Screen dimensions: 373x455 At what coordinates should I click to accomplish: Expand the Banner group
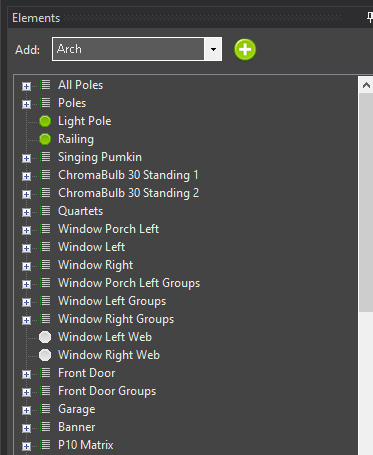[x=26, y=428]
